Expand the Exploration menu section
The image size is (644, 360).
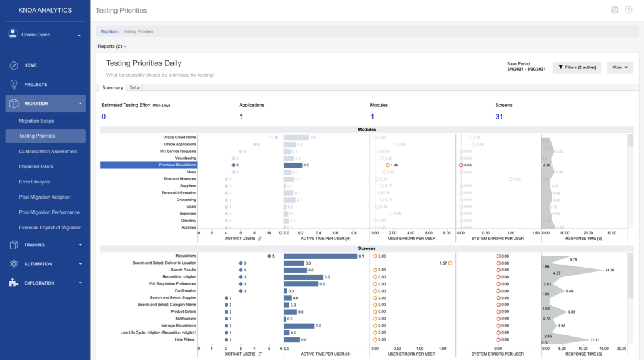[x=80, y=283]
